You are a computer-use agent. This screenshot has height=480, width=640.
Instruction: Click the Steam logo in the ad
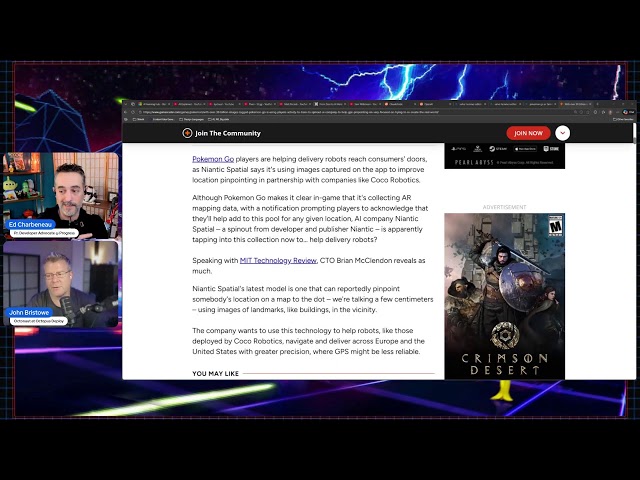coord(498,149)
